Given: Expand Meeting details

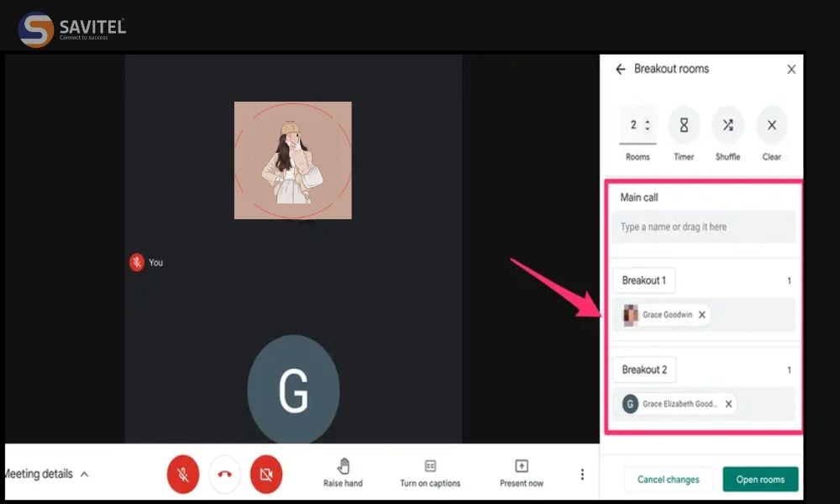Looking at the screenshot, I should pyautogui.click(x=46, y=474).
